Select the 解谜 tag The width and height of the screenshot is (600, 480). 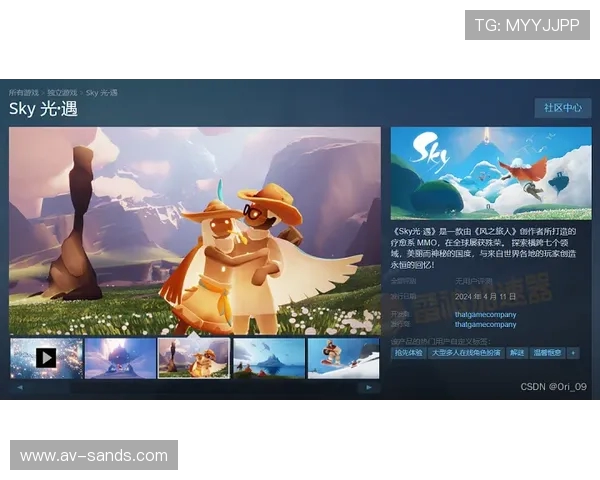516,353
